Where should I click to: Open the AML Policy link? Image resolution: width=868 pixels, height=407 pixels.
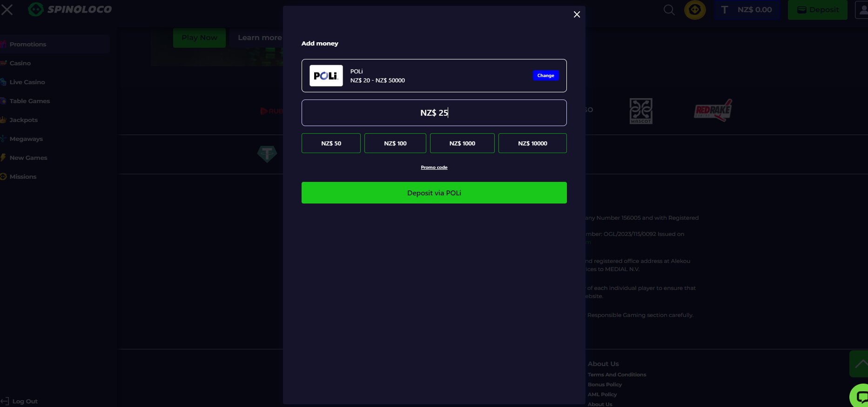[602, 394]
